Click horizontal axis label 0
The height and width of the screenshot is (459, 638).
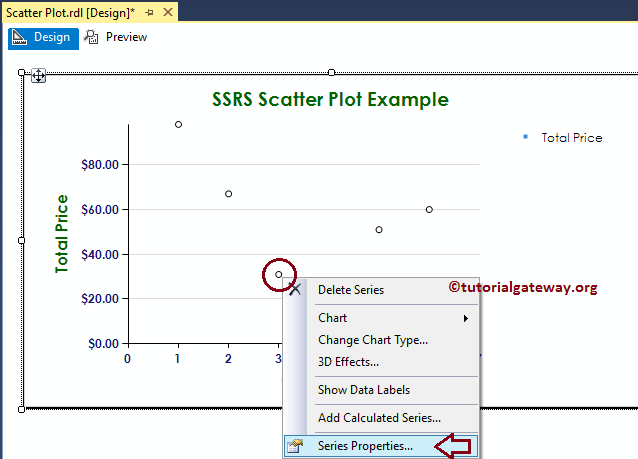pyautogui.click(x=127, y=359)
